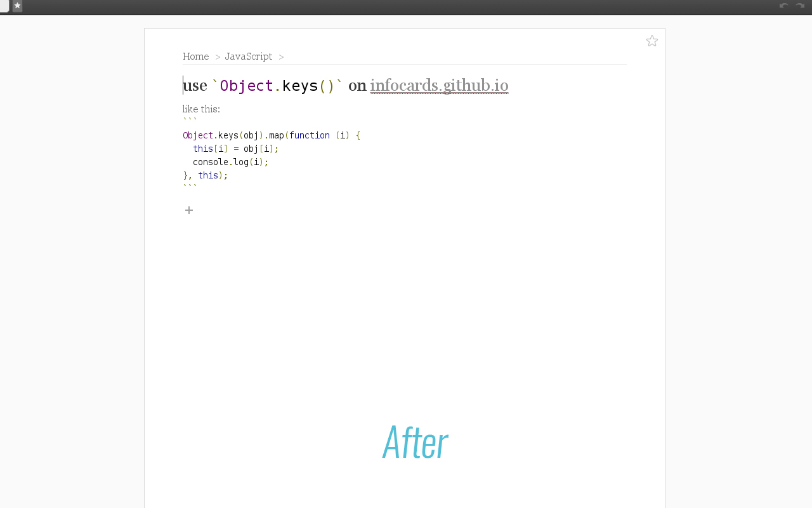Click the "this[i] = obj[i];" code line
812x508 pixels.
tap(236, 149)
